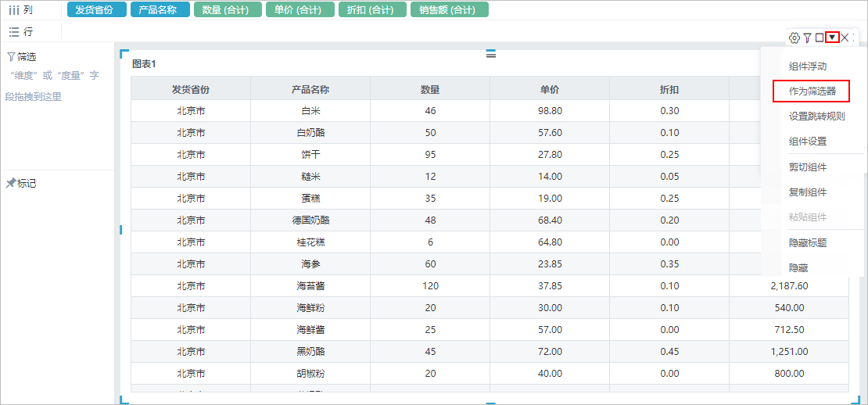Click the 海鲜酱 product cell
This screenshot has height=405, width=868.
pyautogui.click(x=310, y=330)
